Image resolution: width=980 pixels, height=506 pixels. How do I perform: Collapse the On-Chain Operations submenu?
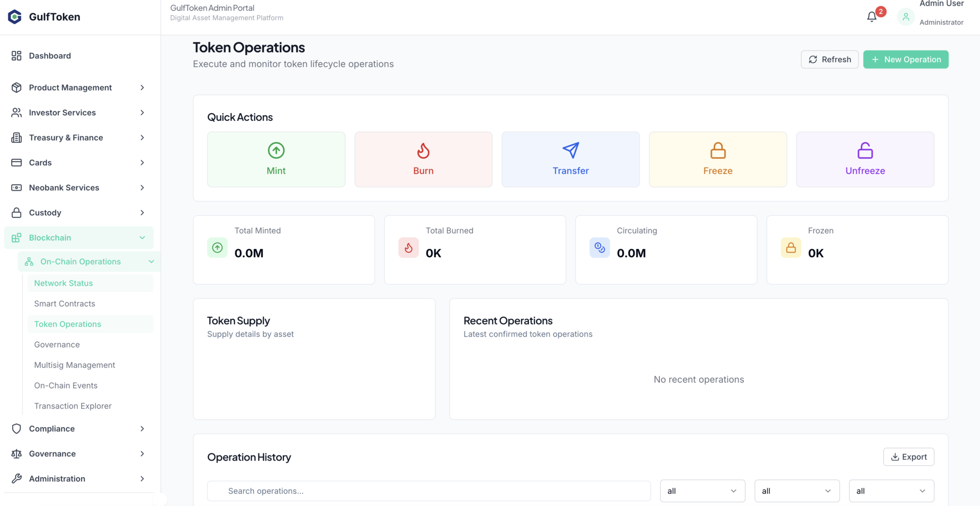(151, 261)
